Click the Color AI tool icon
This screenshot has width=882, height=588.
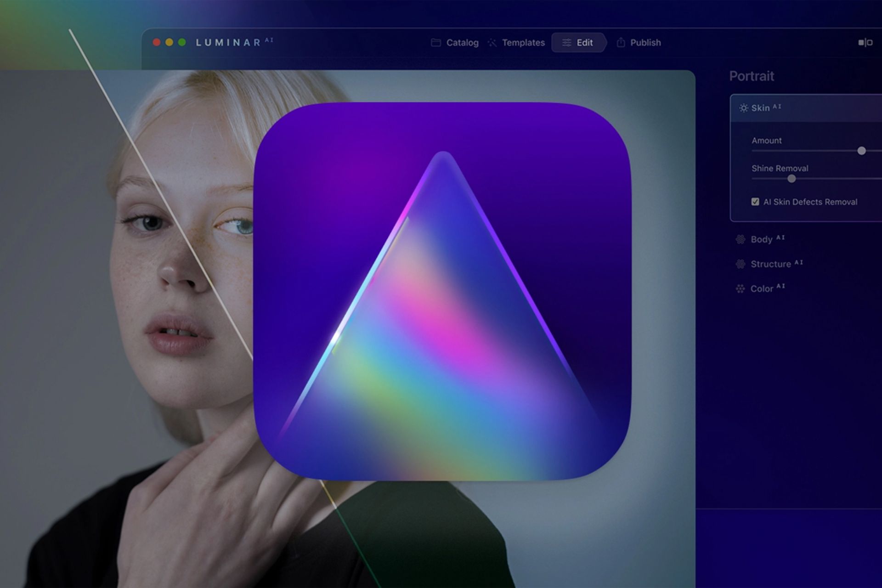(x=740, y=288)
